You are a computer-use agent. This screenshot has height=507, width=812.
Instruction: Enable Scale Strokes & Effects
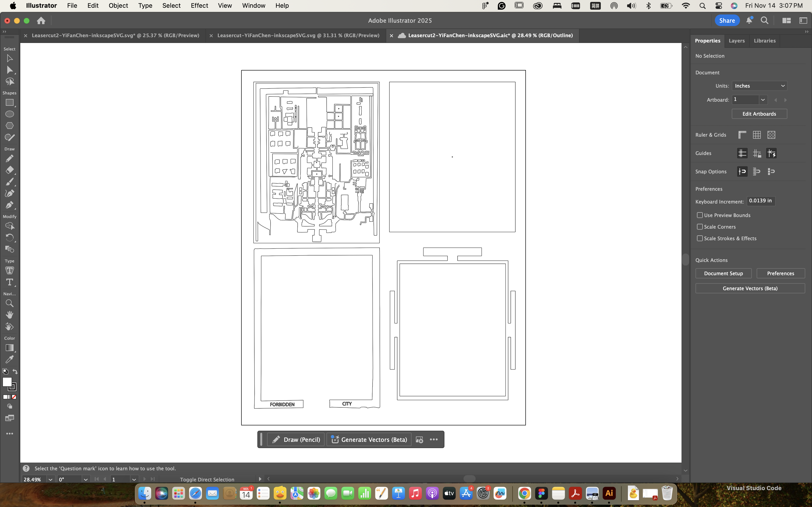700,239
